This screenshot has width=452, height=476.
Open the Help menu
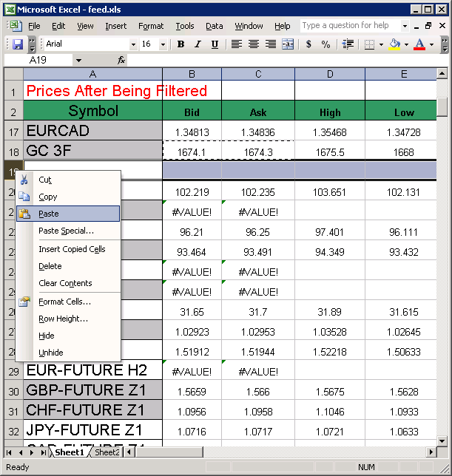pos(282,26)
